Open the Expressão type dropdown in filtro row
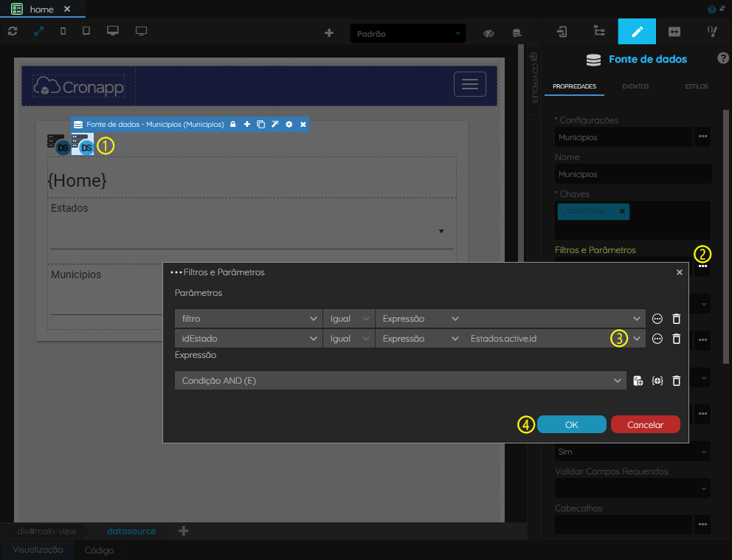732x560 pixels. 420,319
